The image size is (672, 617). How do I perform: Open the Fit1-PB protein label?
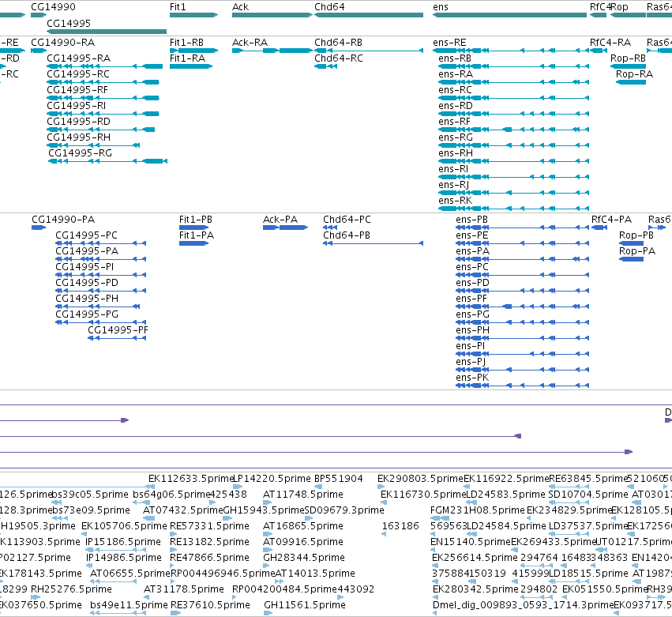(x=195, y=220)
